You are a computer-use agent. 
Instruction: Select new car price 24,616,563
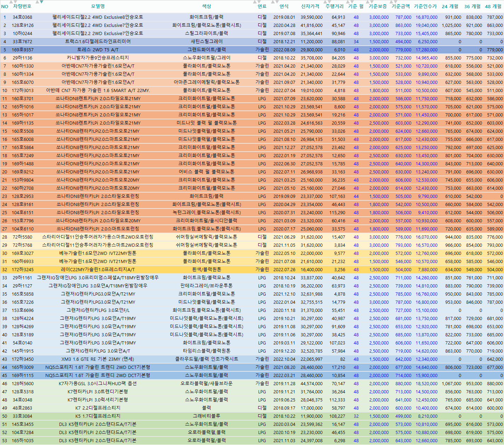coord(312,123)
